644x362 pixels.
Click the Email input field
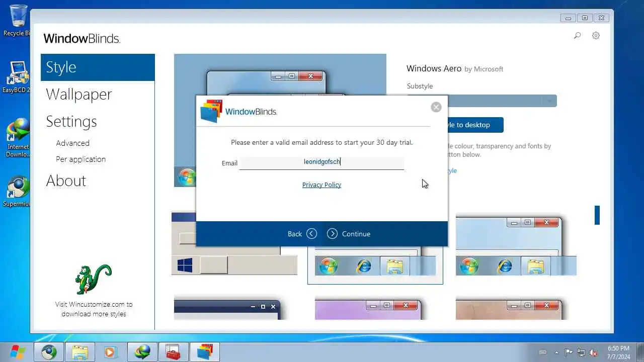(x=321, y=162)
